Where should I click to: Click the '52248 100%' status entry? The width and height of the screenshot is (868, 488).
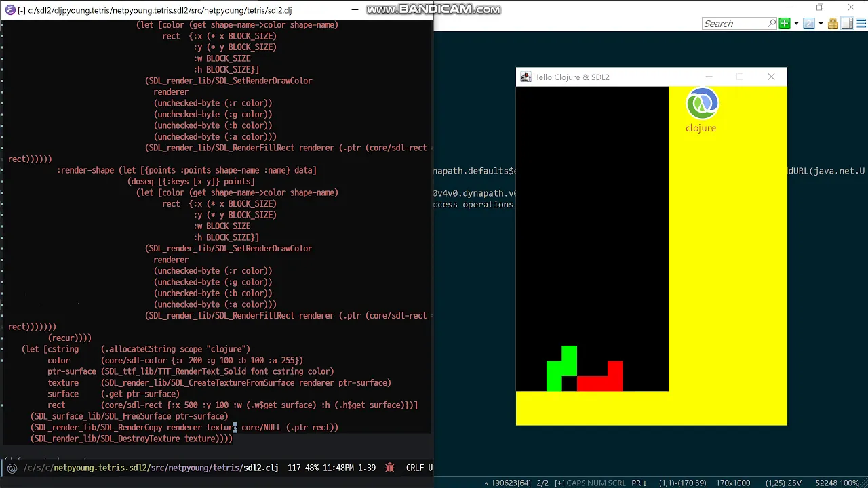click(x=837, y=483)
